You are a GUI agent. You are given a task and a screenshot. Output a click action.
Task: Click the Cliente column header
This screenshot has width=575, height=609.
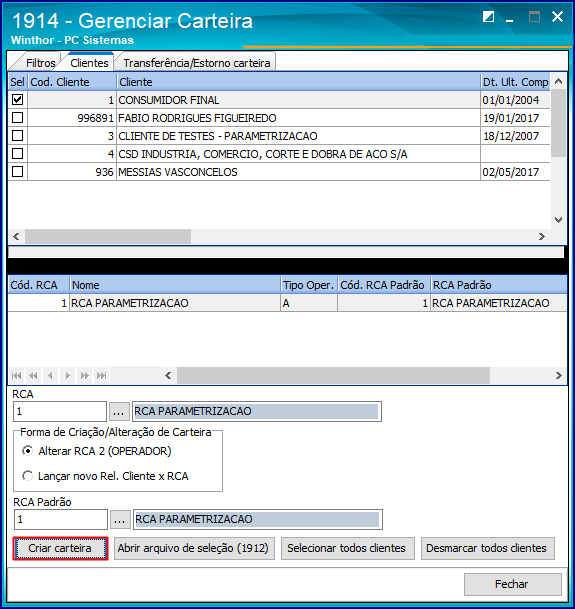pos(298,82)
